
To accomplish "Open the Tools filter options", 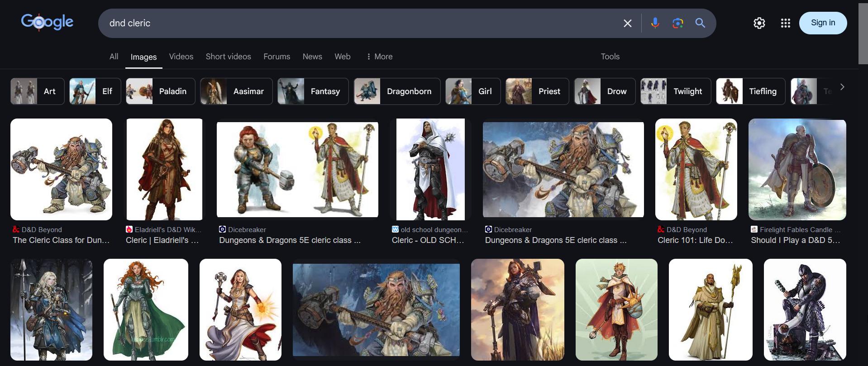I will click(610, 57).
